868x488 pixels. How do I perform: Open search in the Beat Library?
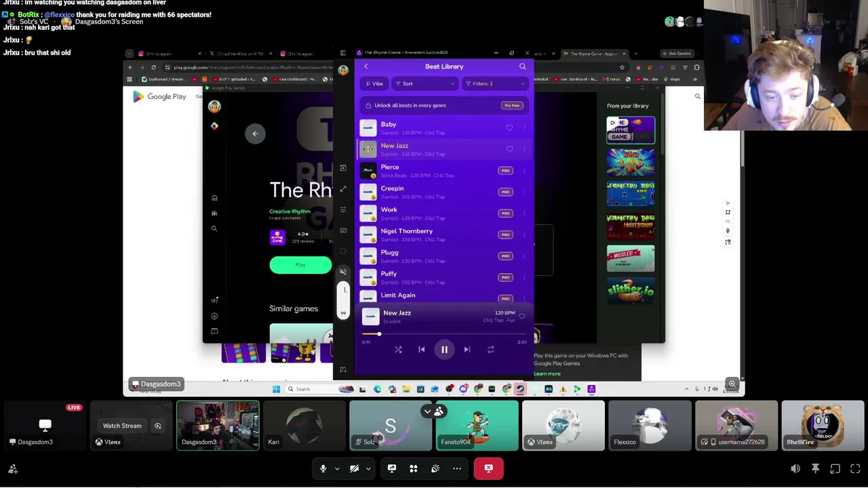(522, 66)
